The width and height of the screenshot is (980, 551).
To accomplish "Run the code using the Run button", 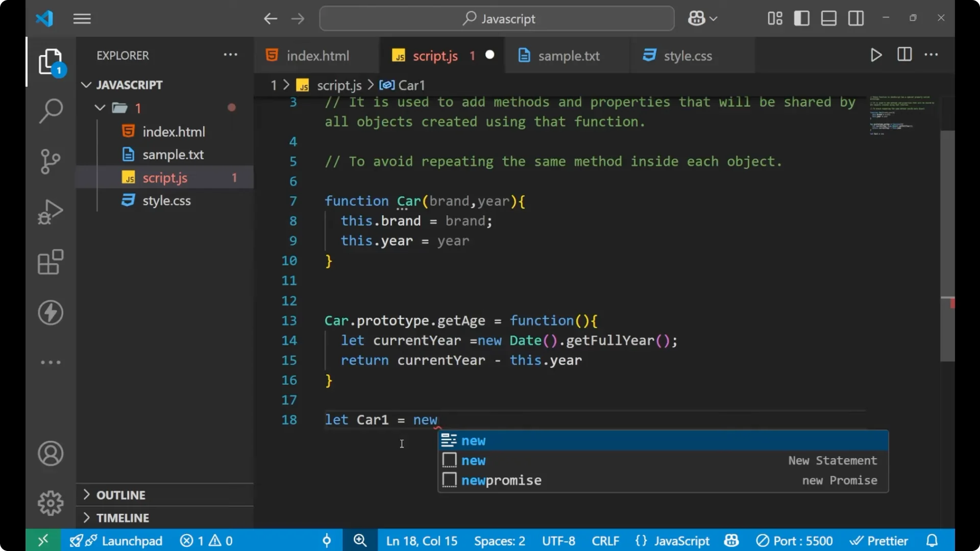I will [876, 55].
